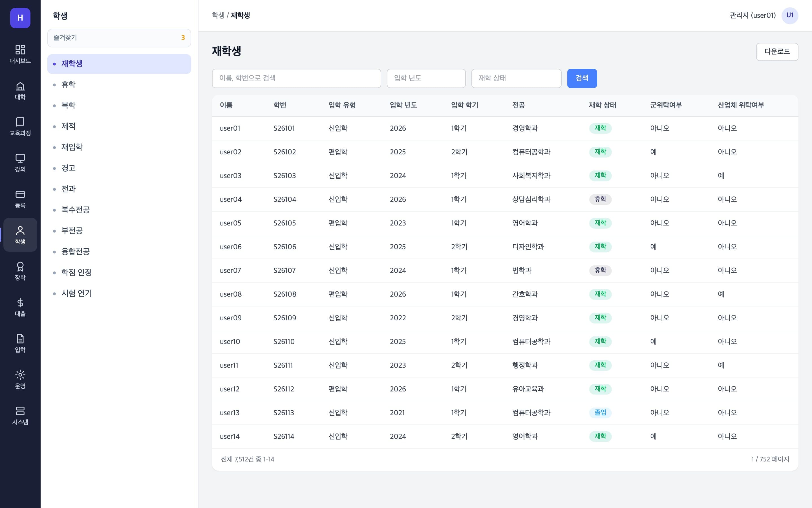Expand the 즐겨찾기 favorites panel
812x508 pixels.
[x=119, y=38]
